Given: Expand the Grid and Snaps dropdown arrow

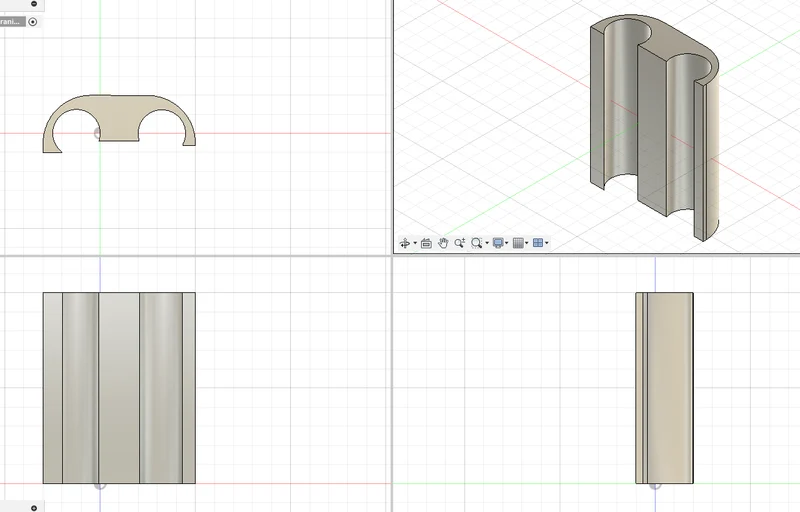Looking at the screenshot, I should pos(527,243).
